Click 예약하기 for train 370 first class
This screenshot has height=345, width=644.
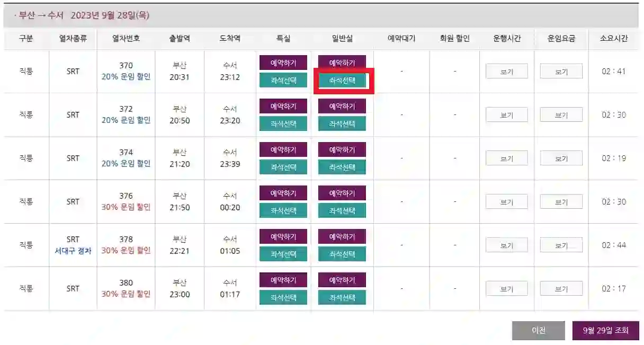[x=283, y=62]
